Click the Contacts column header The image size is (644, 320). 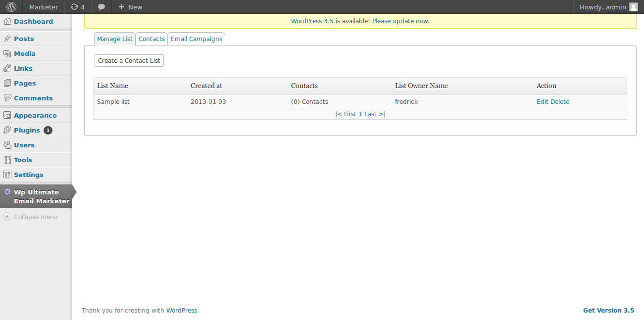tap(304, 86)
